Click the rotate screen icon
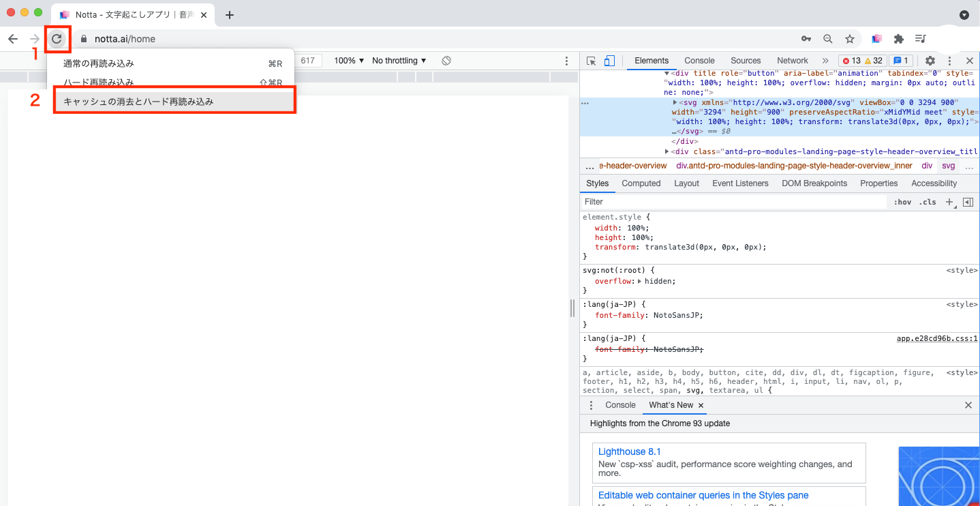The width and height of the screenshot is (980, 506). 446,61
